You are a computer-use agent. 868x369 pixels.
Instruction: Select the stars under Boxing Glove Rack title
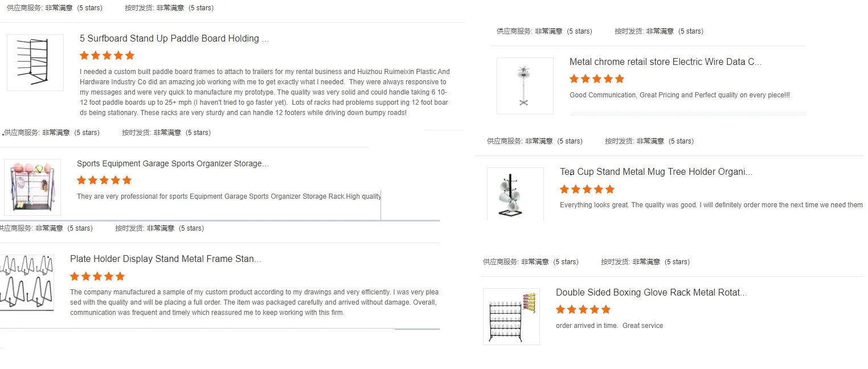coord(583,310)
